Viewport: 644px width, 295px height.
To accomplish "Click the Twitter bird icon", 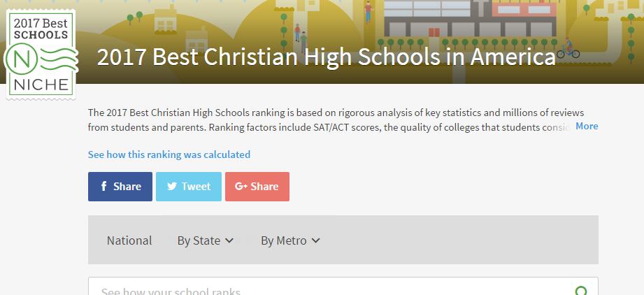I will coord(171,186).
